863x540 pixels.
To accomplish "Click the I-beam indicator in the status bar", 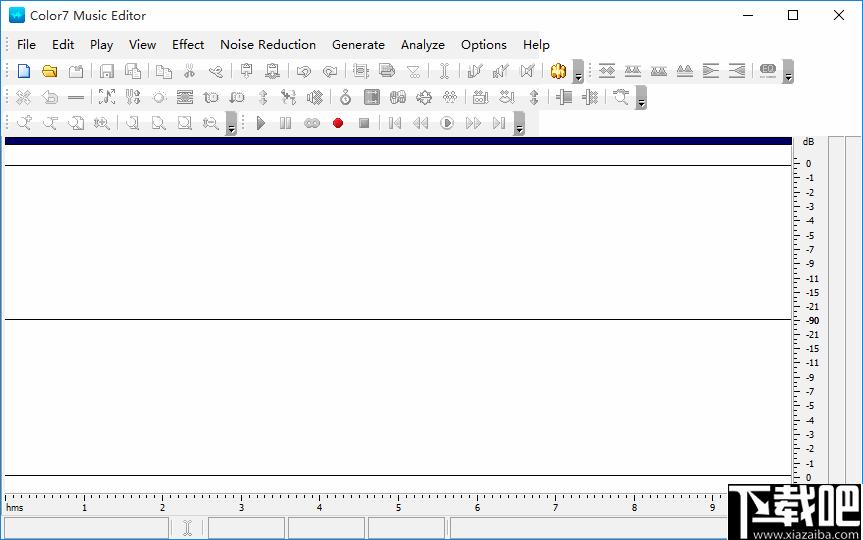I will (187, 528).
